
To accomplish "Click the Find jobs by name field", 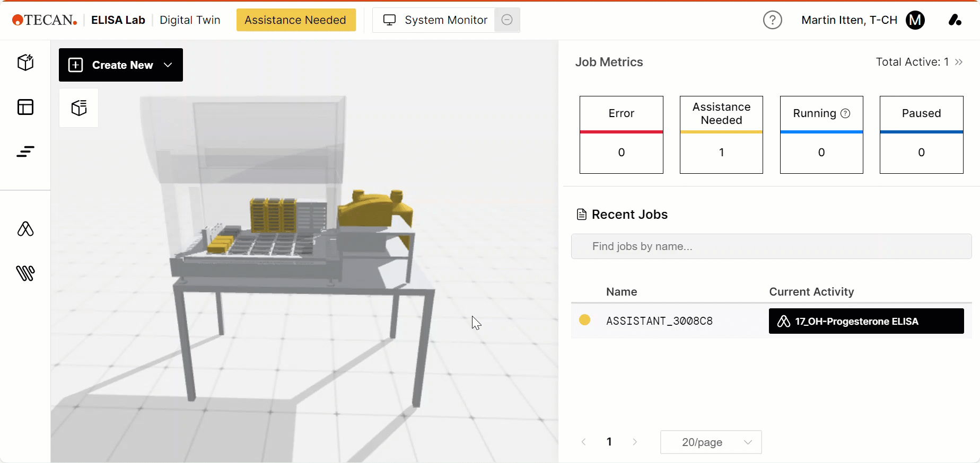I will tap(771, 246).
